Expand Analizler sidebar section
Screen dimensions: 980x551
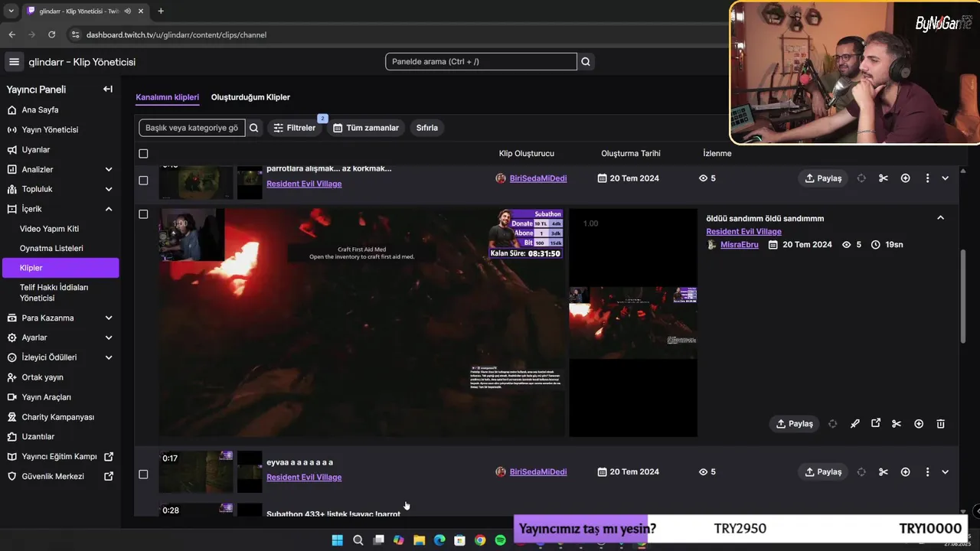[x=108, y=169]
